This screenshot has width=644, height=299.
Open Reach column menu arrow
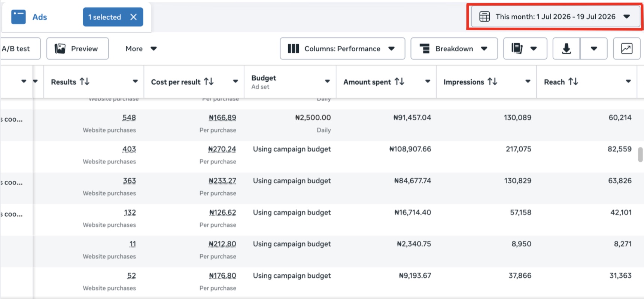tap(628, 81)
